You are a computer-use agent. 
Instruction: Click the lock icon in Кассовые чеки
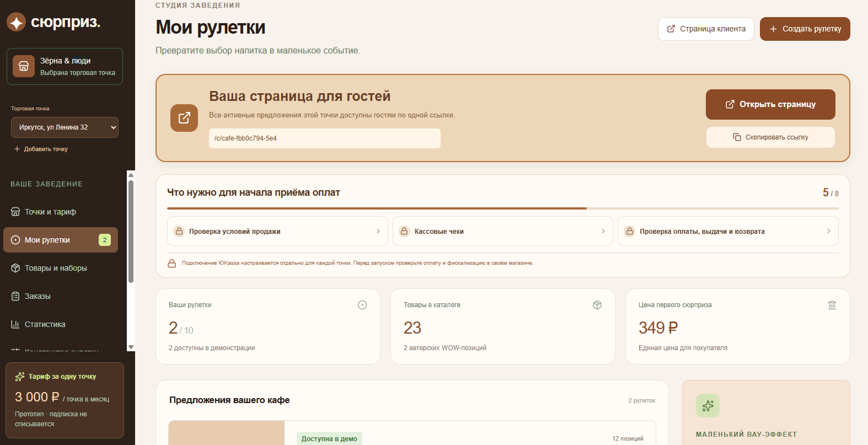click(404, 231)
